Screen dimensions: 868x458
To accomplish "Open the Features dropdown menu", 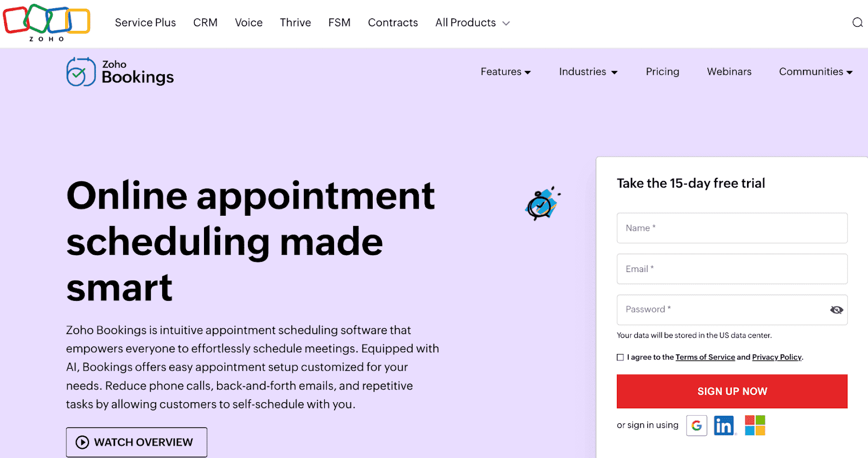I will [x=505, y=72].
